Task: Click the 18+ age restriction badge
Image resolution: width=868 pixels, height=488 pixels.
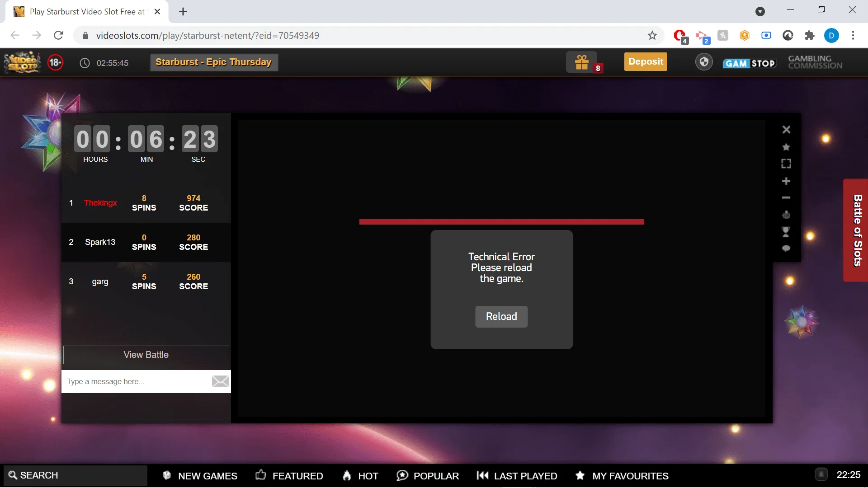Action: (55, 62)
